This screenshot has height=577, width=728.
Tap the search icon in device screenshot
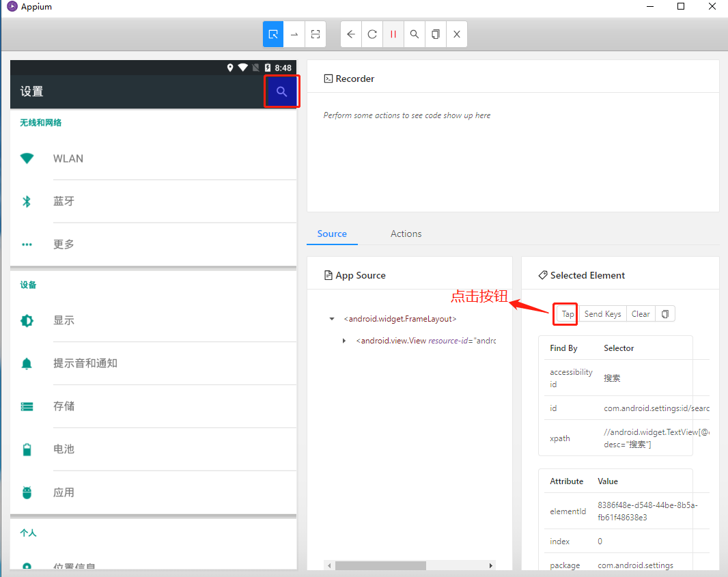pyautogui.click(x=282, y=92)
